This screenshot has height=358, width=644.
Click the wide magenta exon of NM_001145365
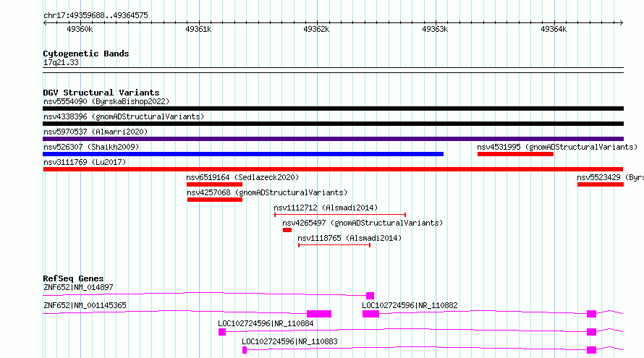(x=319, y=314)
